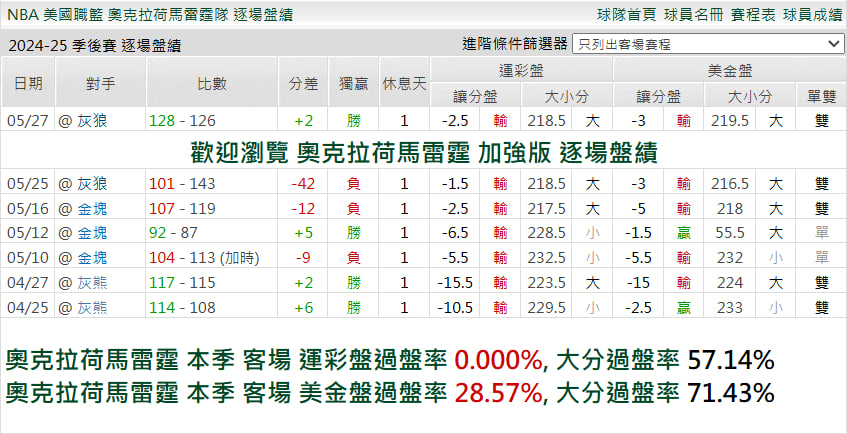
Task: Click the 美金盤 group header
Action: point(730,70)
